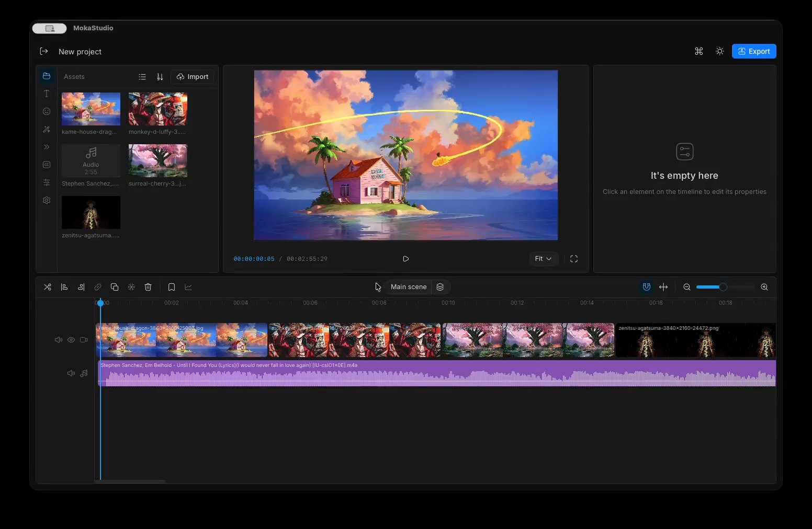This screenshot has width=812, height=529.
Task: Click the Main scene label
Action: (409, 287)
